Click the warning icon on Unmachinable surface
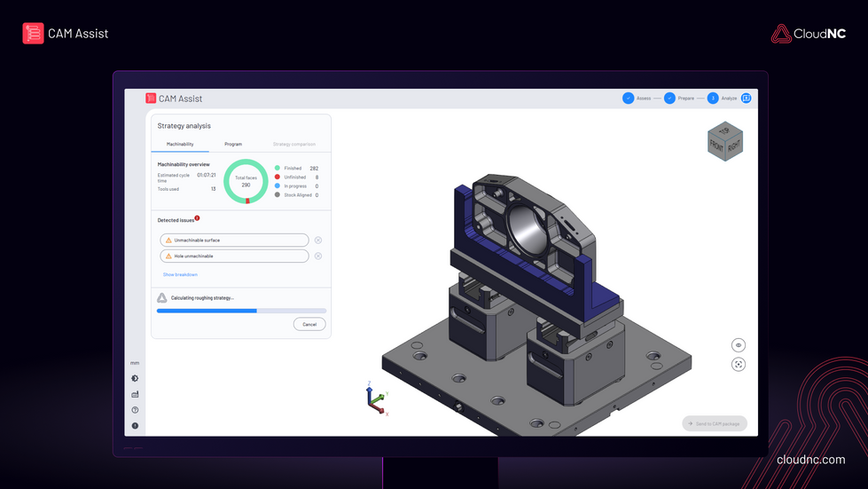The height and width of the screenshot is (489, 868). tap(168, 241)
